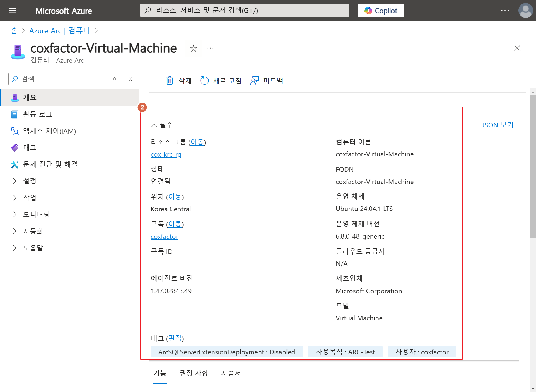Image resolution: width=536 pixels, height=392 pixels.
Task: Collapse the sidebar with double-chevron icon
Action: 130,79
